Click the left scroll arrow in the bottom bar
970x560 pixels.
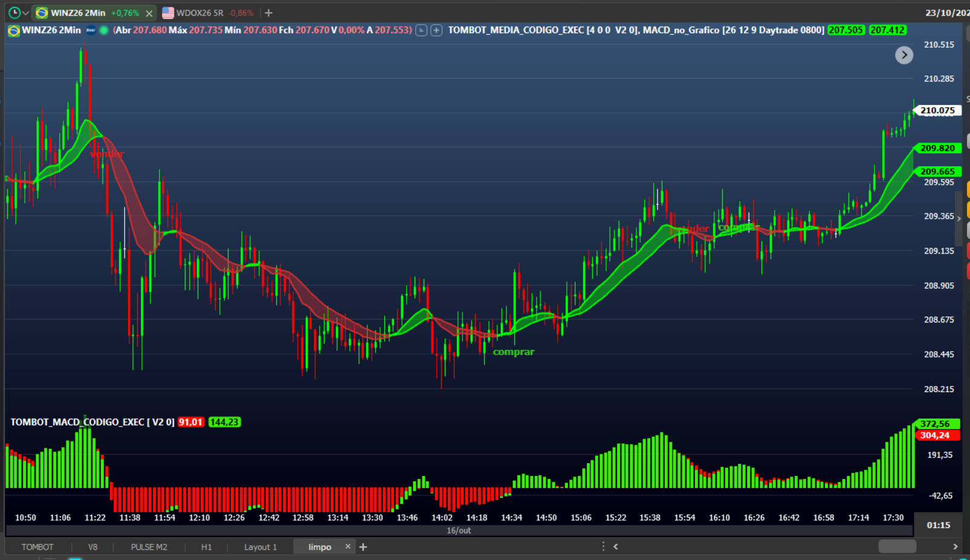tap(616, 546)
